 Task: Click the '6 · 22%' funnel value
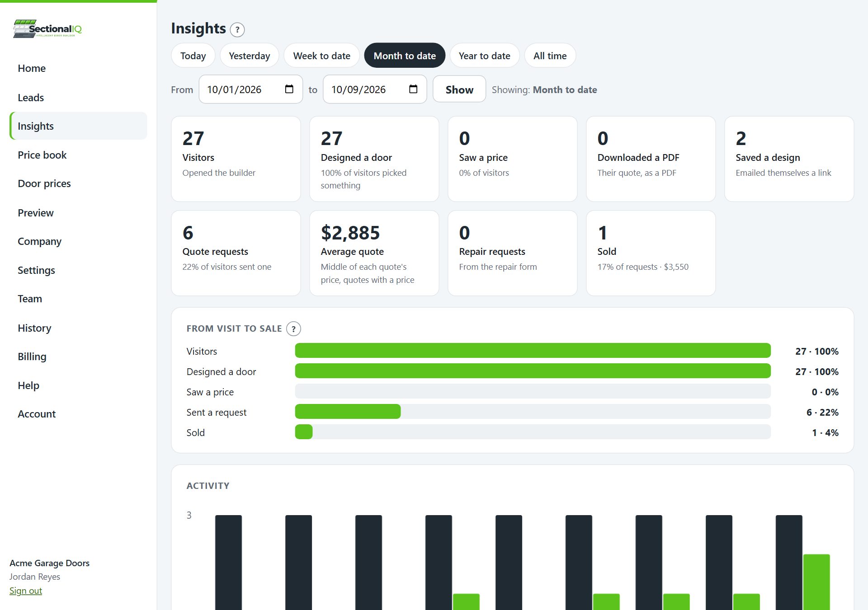(822, 412)
